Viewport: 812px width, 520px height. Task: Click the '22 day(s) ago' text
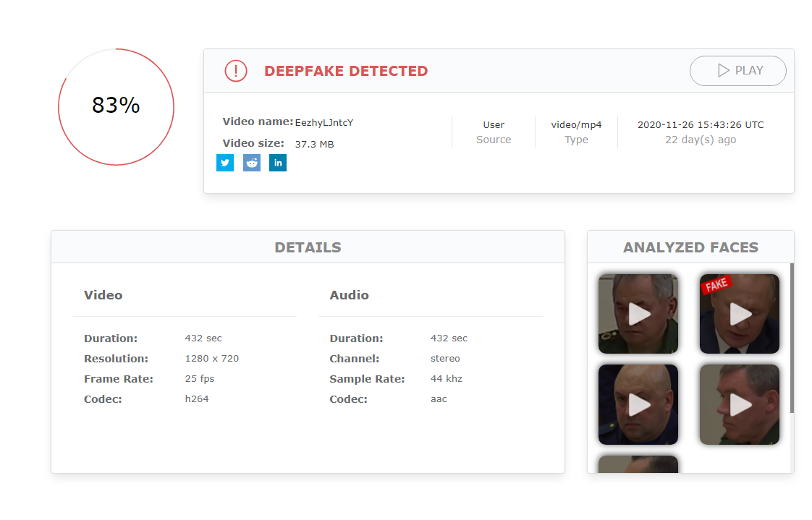701,140
